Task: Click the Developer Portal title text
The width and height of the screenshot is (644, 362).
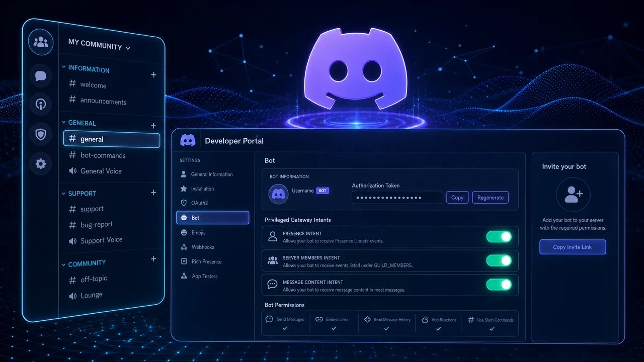Action: point(234,141)
